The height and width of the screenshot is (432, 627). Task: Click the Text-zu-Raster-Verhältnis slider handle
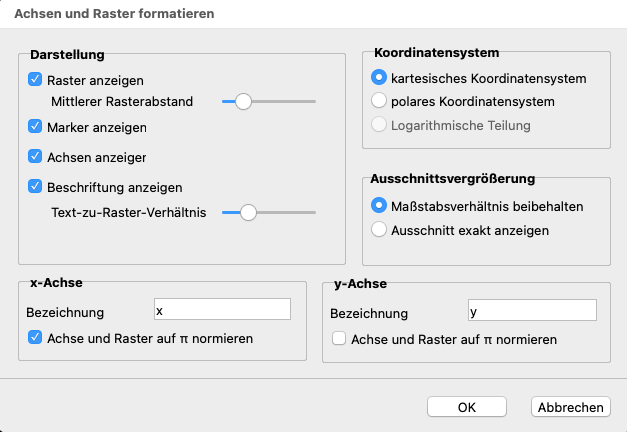click(247, 212)
